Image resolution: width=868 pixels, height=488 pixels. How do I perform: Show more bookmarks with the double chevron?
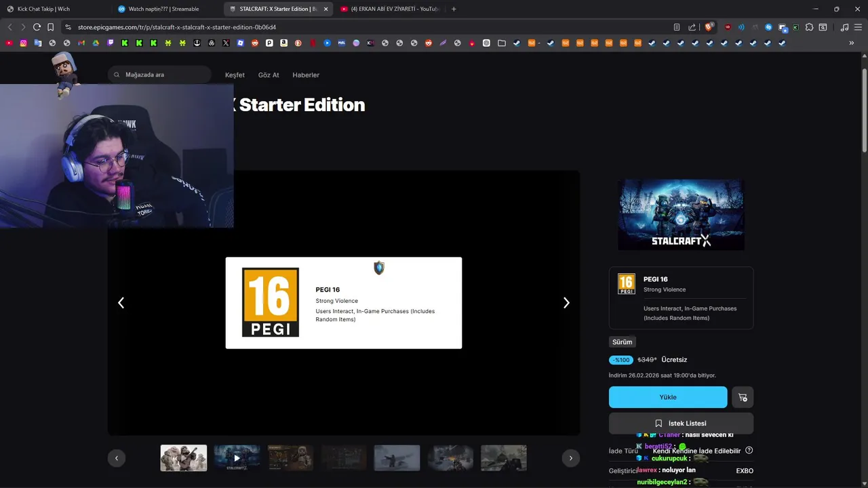(851, 43)
